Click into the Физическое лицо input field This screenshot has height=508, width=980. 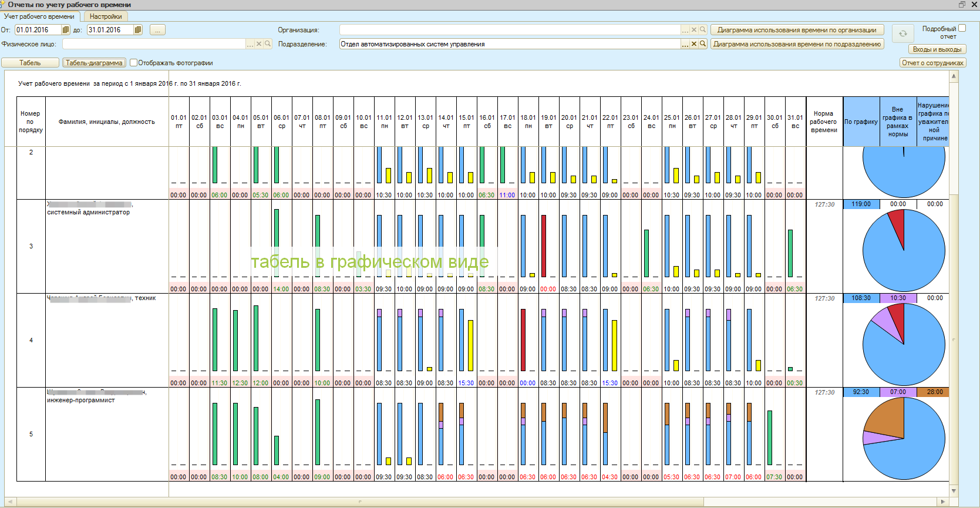pos(154,44)
